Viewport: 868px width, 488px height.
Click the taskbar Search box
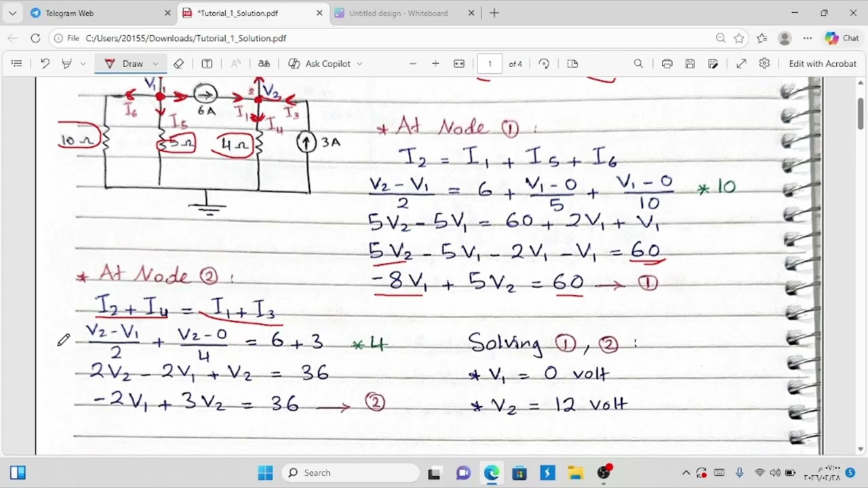pos(351,472)
